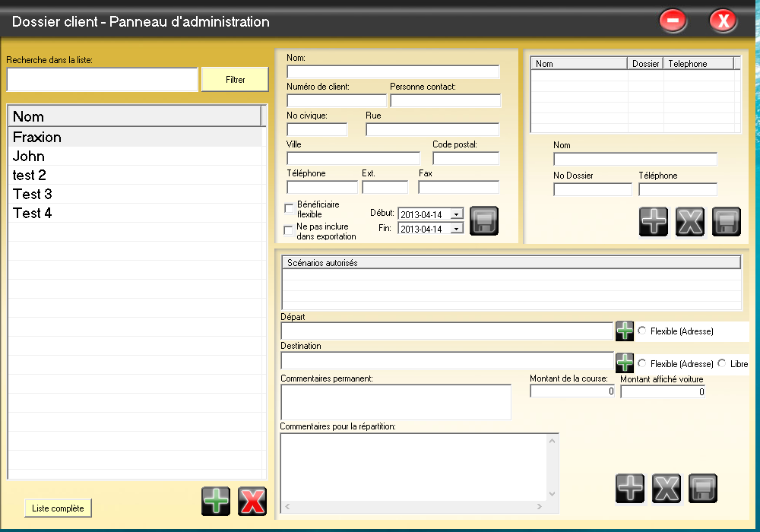Show the full list with Liste complète
This screenshot has width=760, height=532.
[x=59, y=508]
